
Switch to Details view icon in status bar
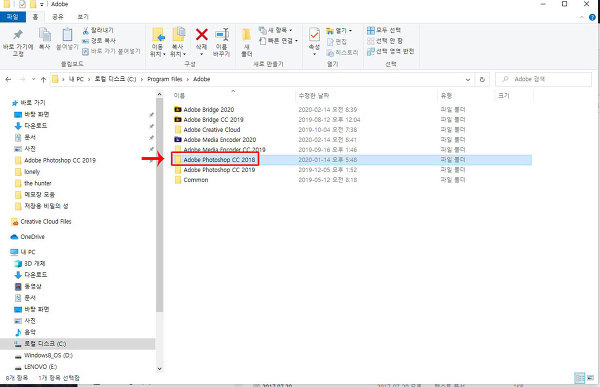coord(580,378)
